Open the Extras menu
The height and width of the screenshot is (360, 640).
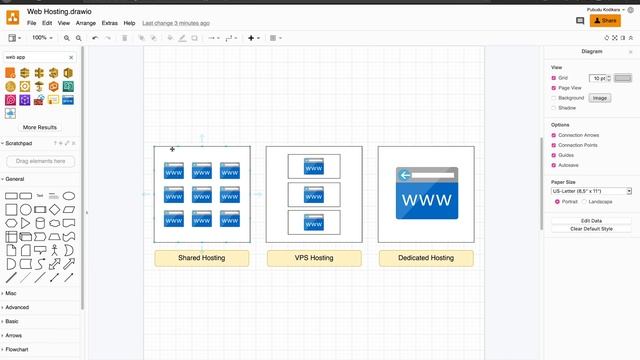pos(109,23)
